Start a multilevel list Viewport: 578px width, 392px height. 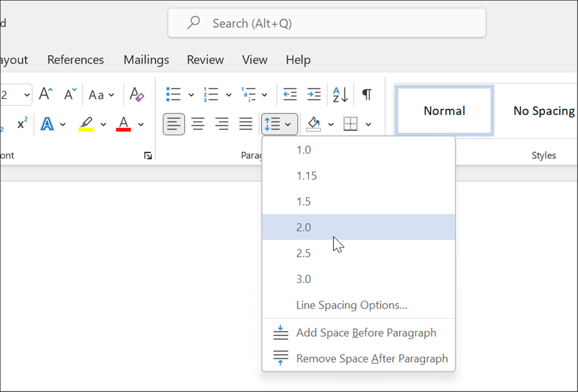click(x=248, y=94)
